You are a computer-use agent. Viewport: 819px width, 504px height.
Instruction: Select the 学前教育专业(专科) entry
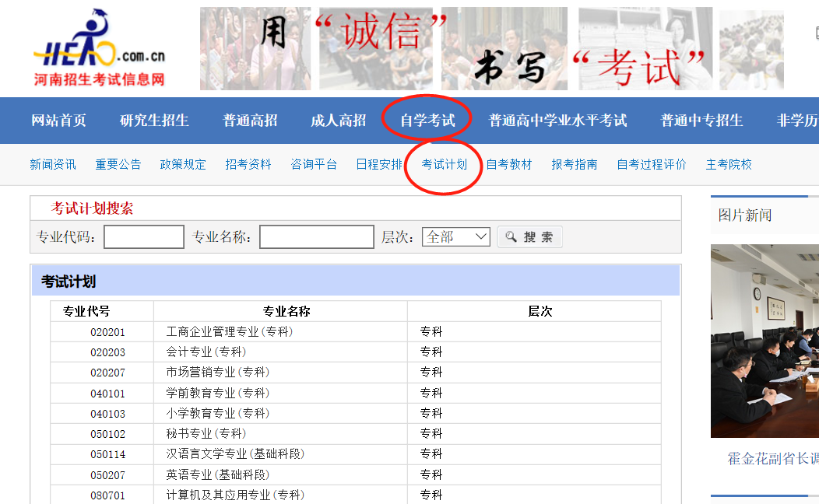click(218, 394)
